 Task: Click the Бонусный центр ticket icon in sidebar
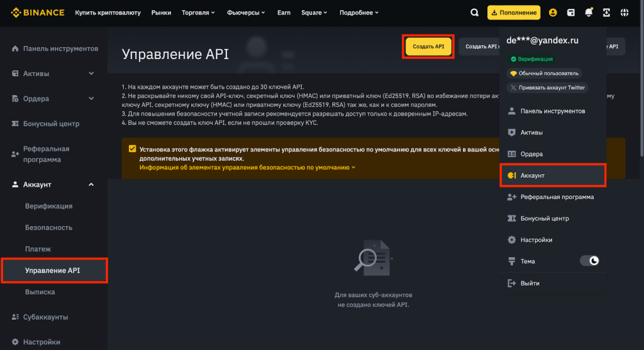15,124
